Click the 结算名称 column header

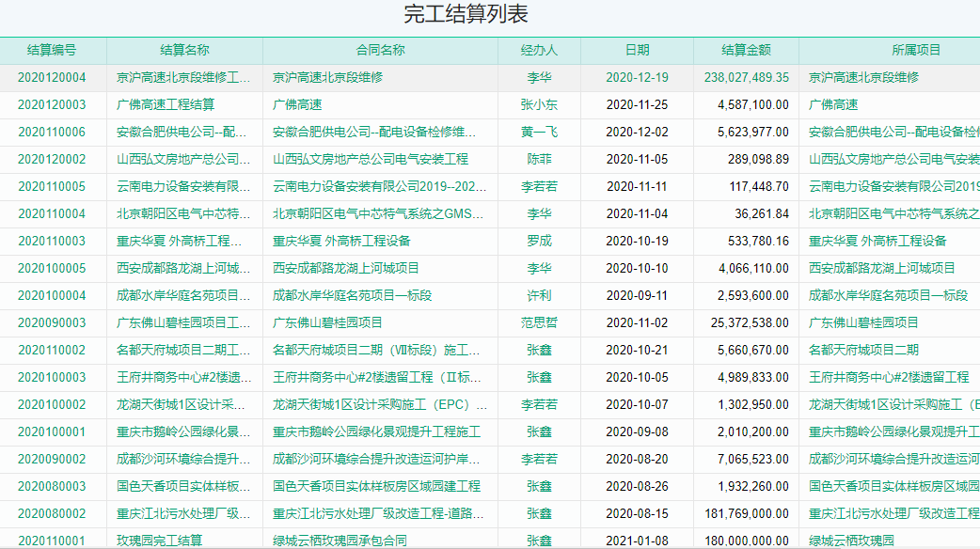pyautogui.click(x=184, y=51)
